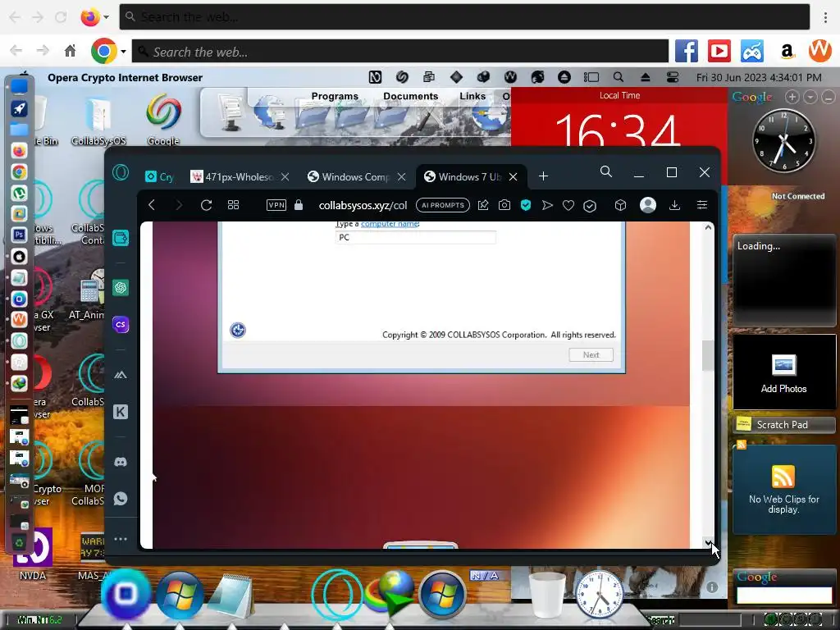Open the Opera menu logo in browser window

[x=121, y=172]
